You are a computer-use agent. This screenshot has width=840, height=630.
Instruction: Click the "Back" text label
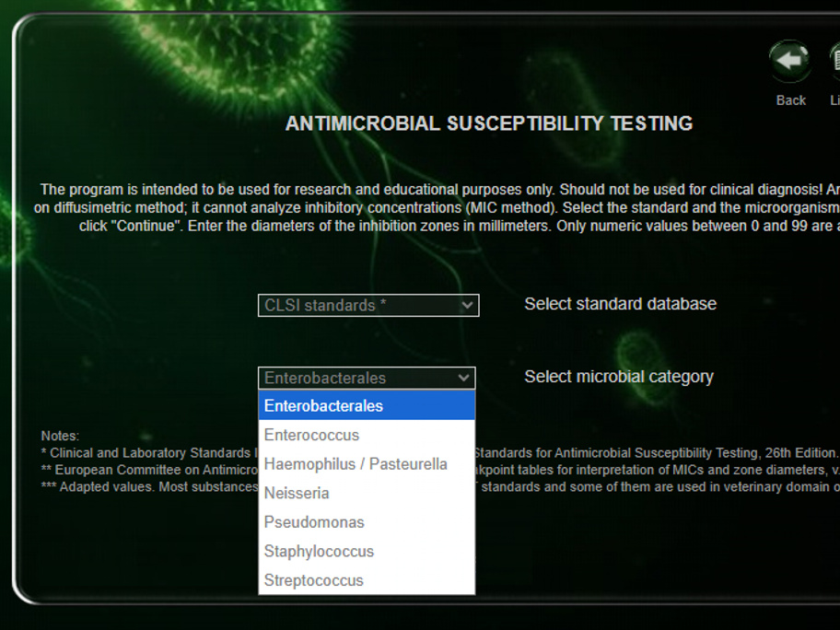point(790,100)
